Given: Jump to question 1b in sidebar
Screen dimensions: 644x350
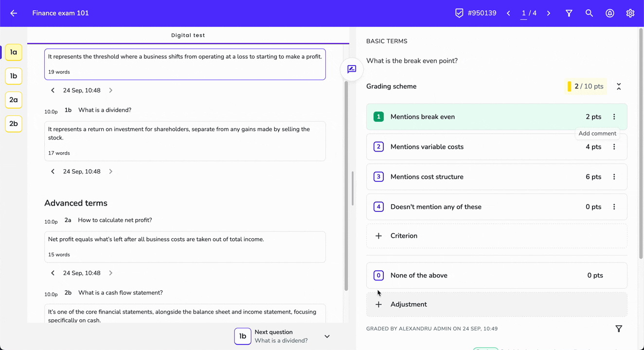Looking at the screenshot, I should coord(14,76).
